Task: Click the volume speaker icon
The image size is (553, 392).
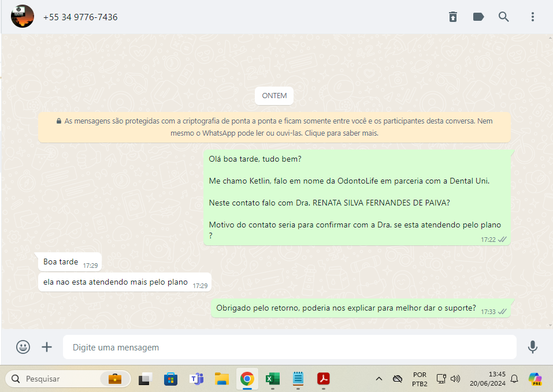Action: coord(455,379)
